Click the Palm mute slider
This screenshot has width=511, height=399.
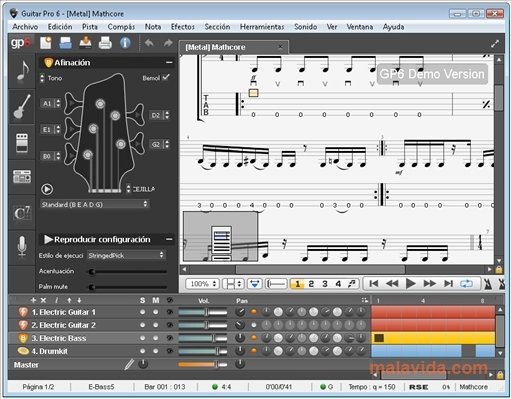coord(128,287)
